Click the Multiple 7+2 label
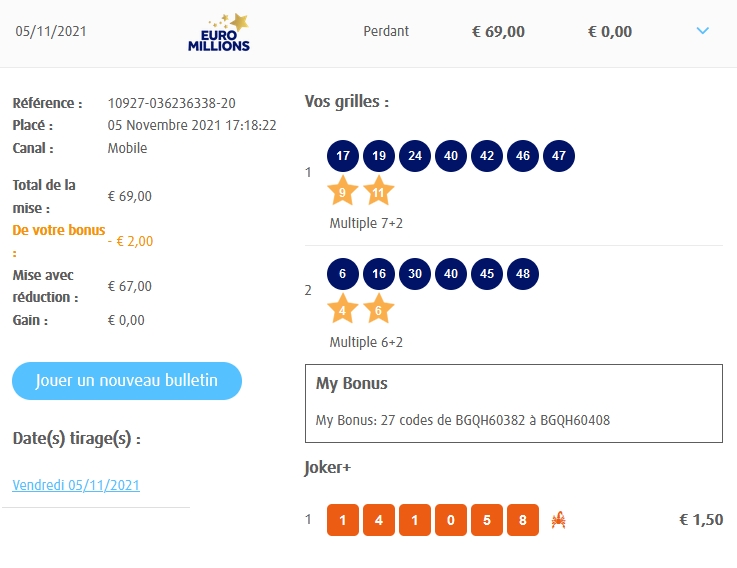 coord(368,223)
